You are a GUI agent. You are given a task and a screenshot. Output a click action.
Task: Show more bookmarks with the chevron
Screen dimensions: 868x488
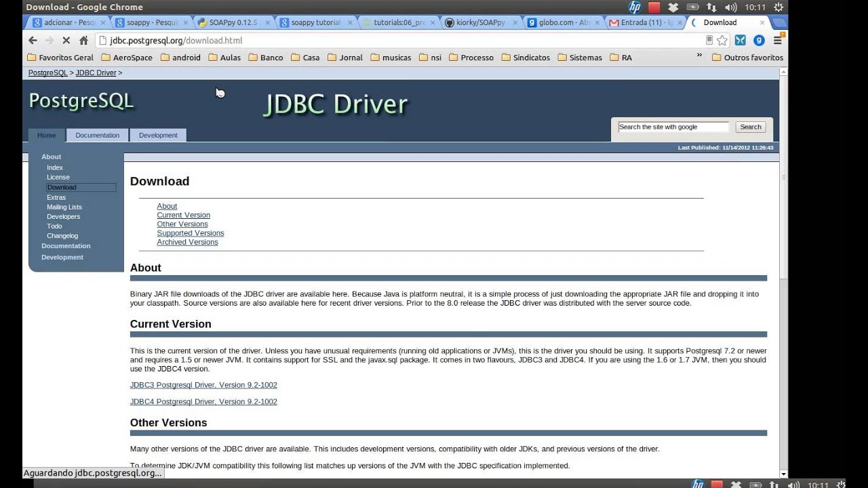tap(699, 56)
